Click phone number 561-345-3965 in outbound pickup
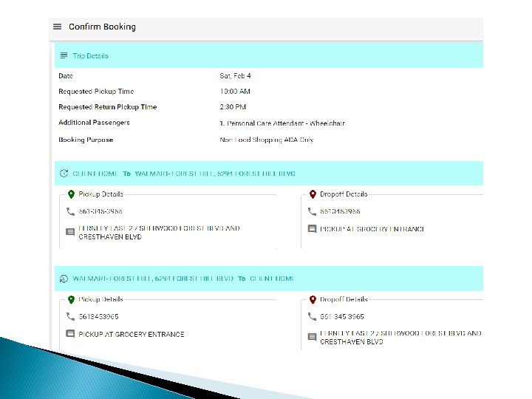The image size is (532, 399). coord(100,211)
